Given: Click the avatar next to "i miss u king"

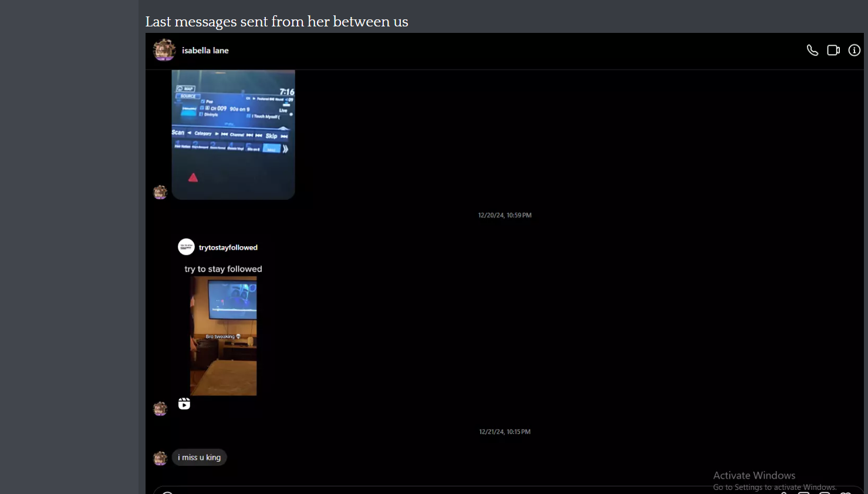Looking at the screenshot, I should (x=160, y=458).
